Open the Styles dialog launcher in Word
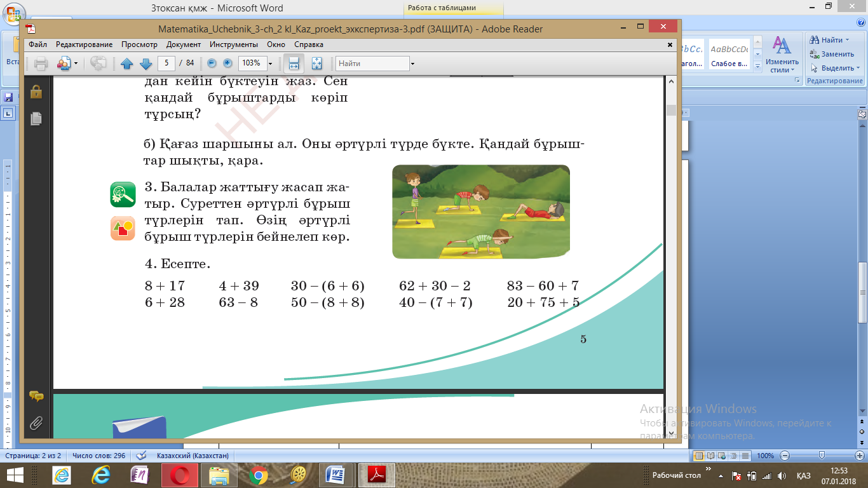This screenshot has height=488, width=868. tap(799, 81)
